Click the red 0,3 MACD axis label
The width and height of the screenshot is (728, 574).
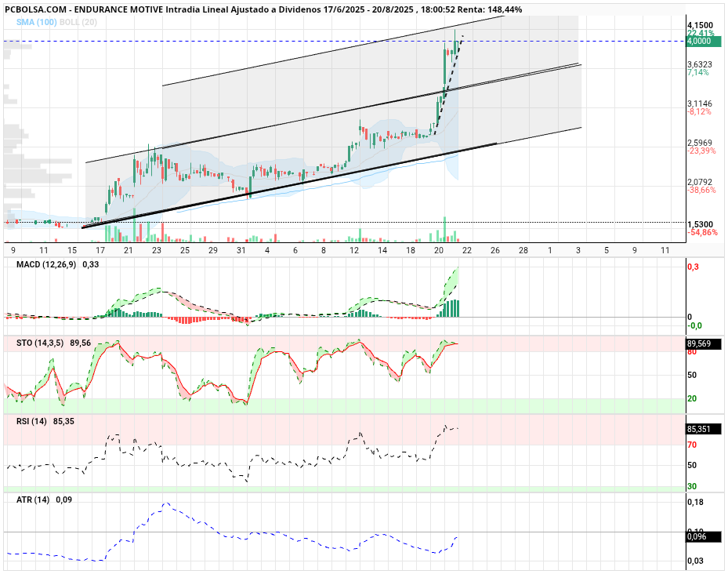694,267
